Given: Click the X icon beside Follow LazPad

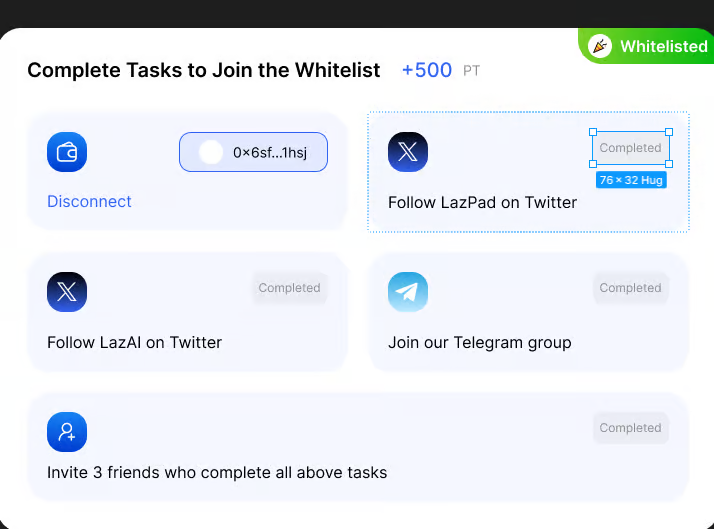Looking at the screenshot, I should pos(408,152).
